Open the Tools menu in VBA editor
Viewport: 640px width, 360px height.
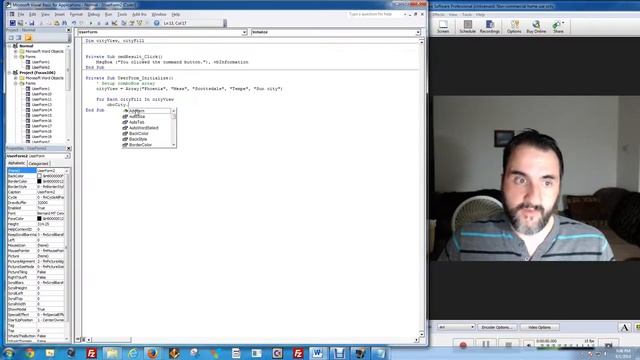[x=122, y=14]
